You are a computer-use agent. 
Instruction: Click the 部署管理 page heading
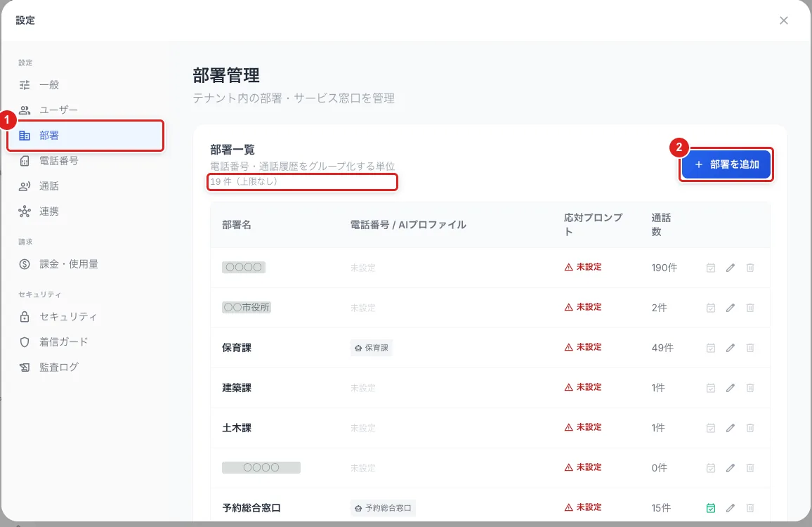pyautogui.click(x=225, y=76)
